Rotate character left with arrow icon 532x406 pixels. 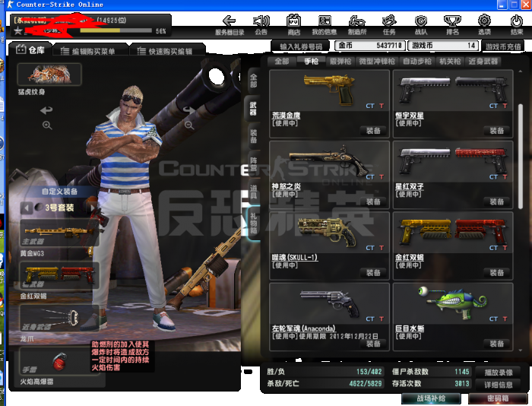pos(46,110)
